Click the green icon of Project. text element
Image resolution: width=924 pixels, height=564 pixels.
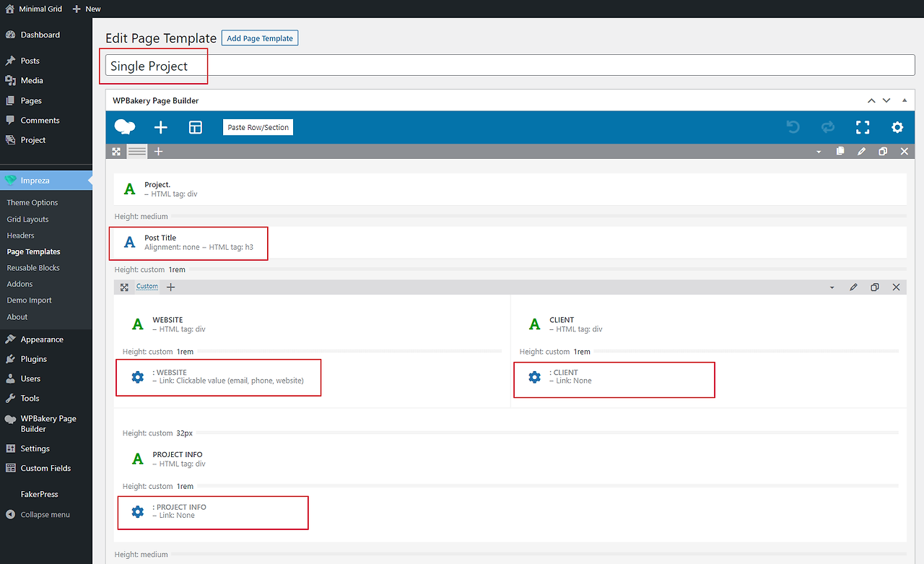point(130,189)
